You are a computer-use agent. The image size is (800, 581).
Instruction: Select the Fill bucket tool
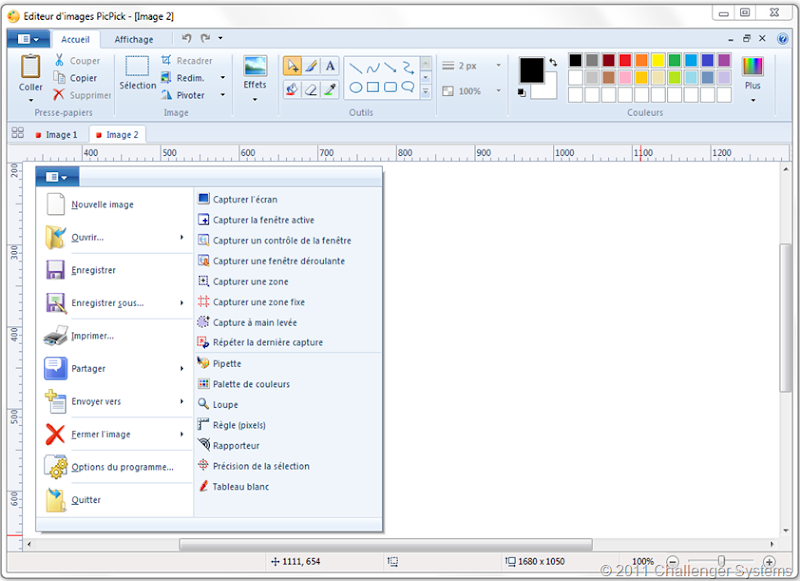point(292,90)
